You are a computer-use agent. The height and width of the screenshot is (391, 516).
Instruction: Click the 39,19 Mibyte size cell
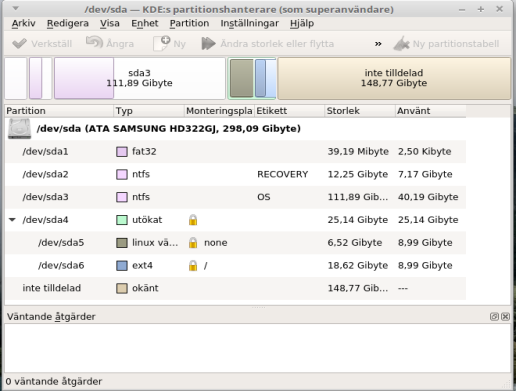point(358,152)
